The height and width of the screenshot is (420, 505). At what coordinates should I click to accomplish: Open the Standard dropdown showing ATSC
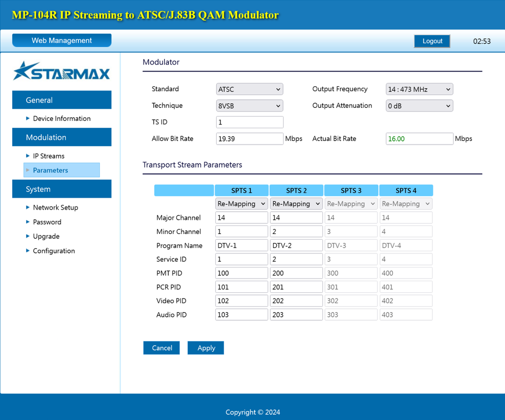click(x=249, y=89)
